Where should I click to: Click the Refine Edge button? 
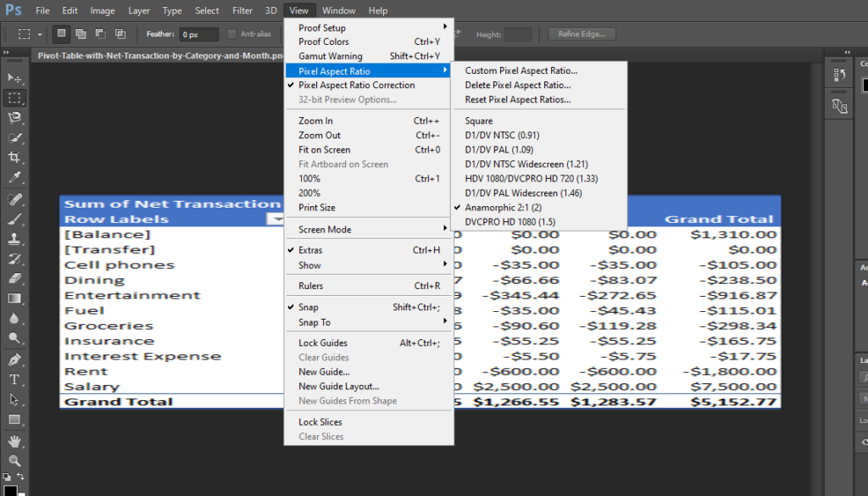[x=581, y=34]
